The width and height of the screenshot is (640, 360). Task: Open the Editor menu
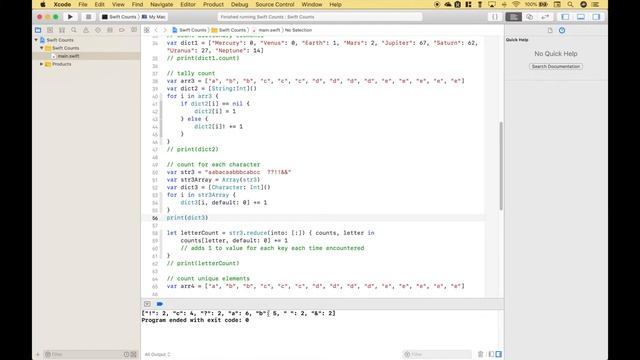[x=188, y=4]
